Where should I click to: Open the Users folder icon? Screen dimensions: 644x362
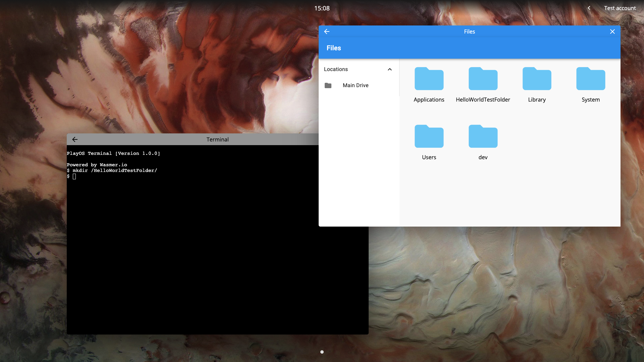429,137
